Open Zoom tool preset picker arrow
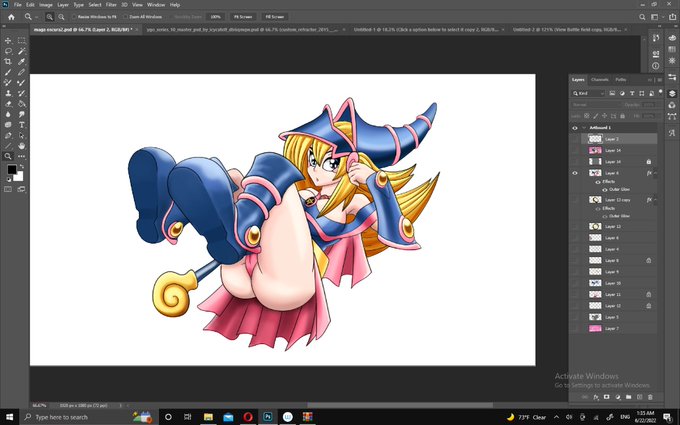The height and width of the screenshot is (425, 680). point(36,17)
